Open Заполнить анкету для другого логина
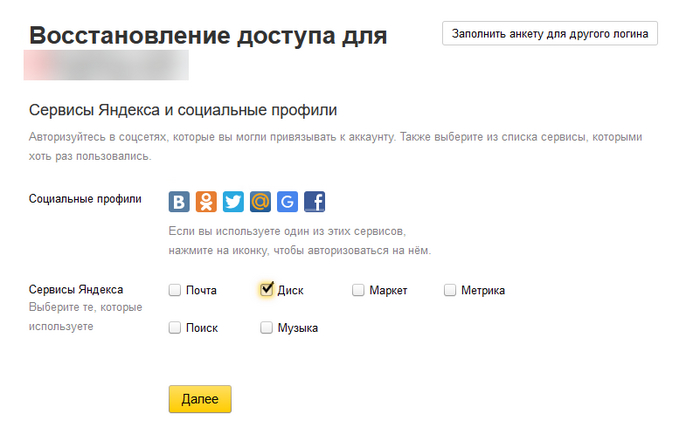The image size is (700, 441). click(550, 33)
